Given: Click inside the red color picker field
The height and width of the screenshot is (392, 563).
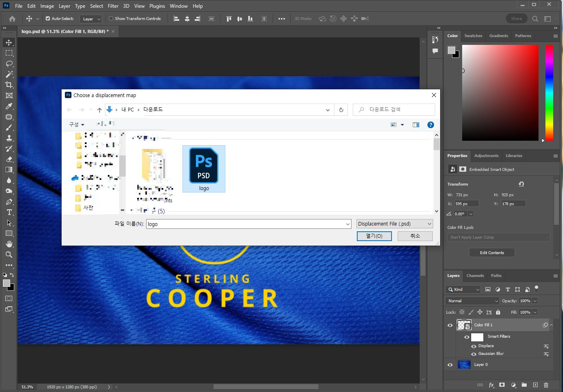Looking at the screenshot, I should tap(500, 93).
